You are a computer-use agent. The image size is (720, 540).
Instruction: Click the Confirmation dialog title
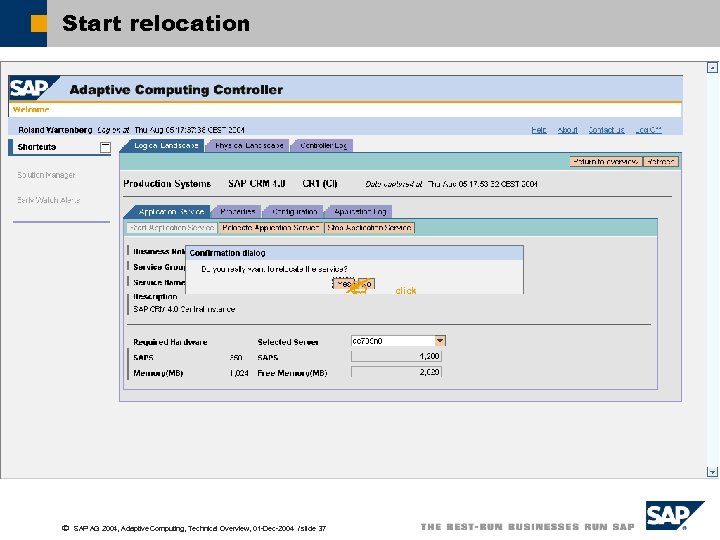pos(227,253)
